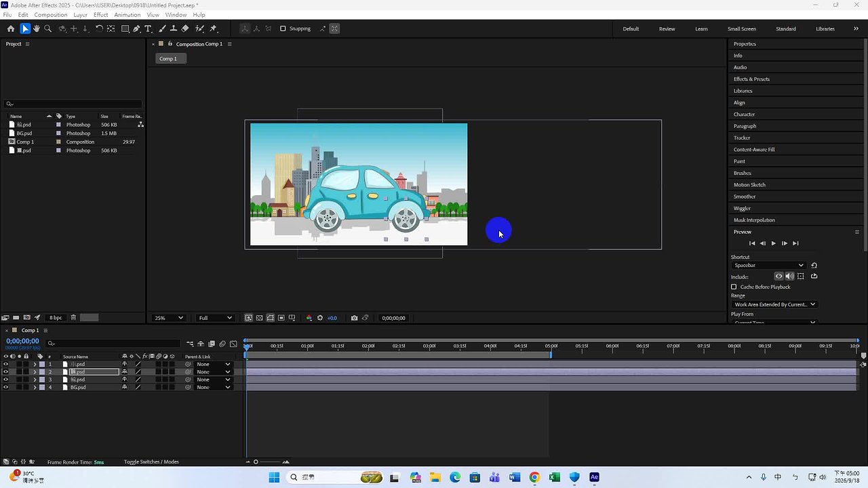
Task: Click the Graph Editor icon in timeline
Action: [x=234, y=344]
